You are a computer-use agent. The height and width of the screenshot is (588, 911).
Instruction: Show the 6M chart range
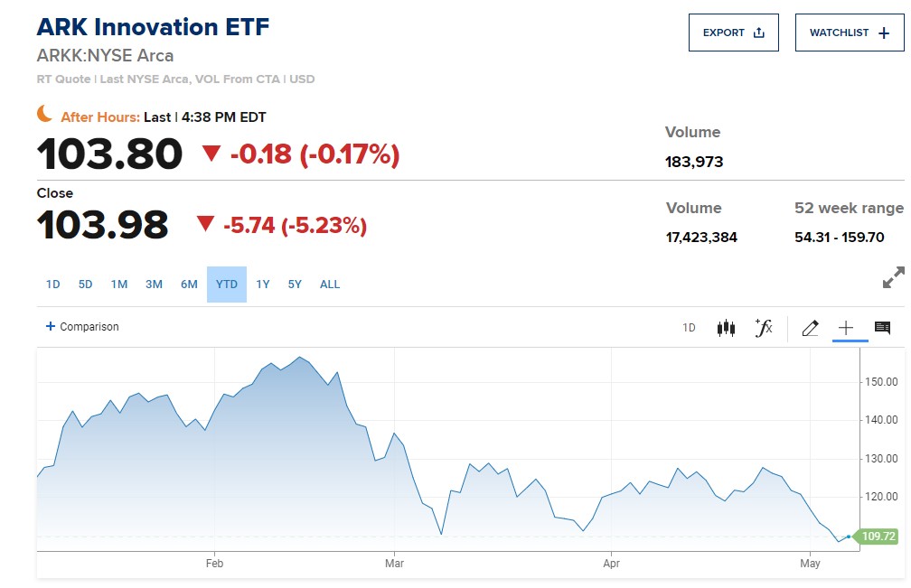(189, 285)
